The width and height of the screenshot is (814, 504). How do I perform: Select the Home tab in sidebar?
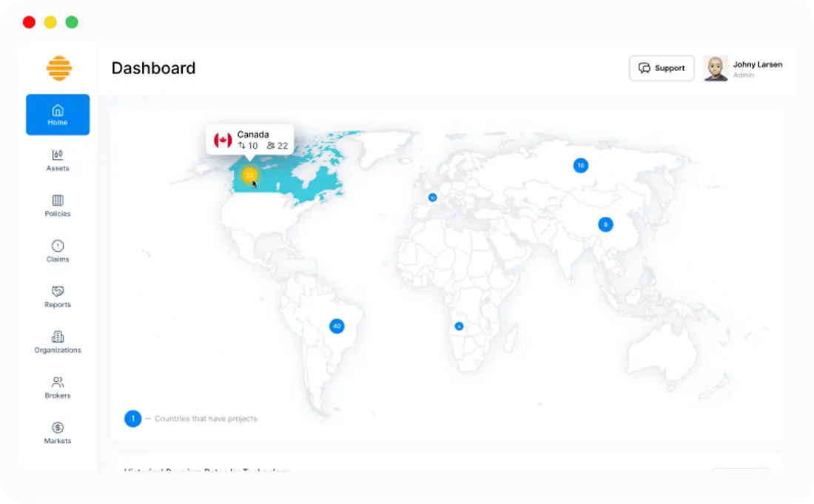point(58,115)
